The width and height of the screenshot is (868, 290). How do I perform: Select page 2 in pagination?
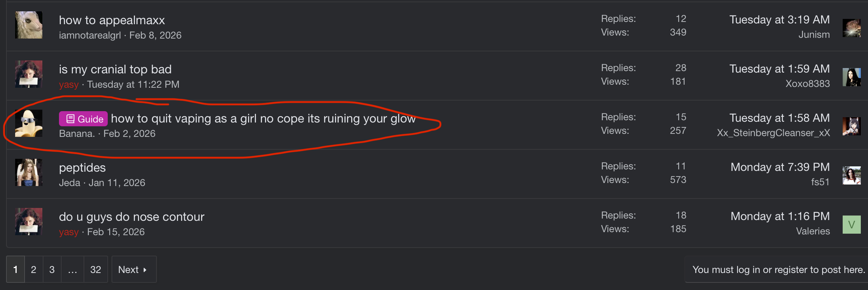(34, 270)
